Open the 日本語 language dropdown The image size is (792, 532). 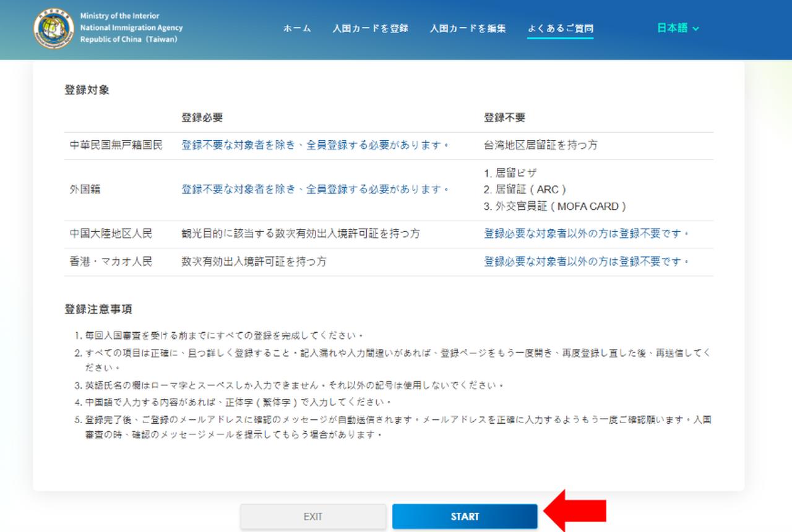click(671, 28)
